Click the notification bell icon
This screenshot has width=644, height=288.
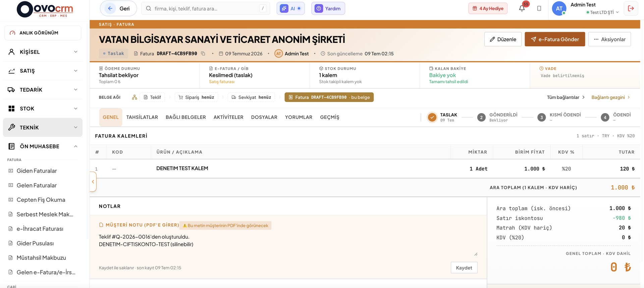point(522,8)
